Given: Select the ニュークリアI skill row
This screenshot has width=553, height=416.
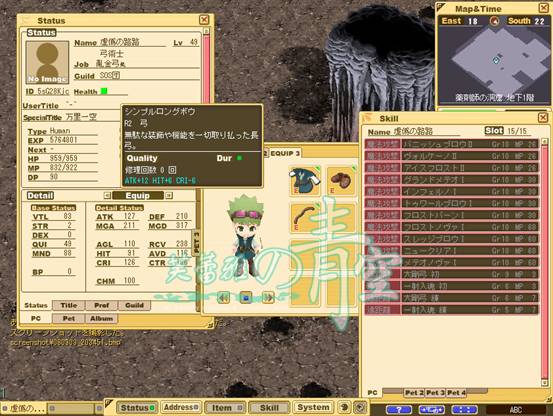Looking at the screenshot, I should [x=452, y=251].
